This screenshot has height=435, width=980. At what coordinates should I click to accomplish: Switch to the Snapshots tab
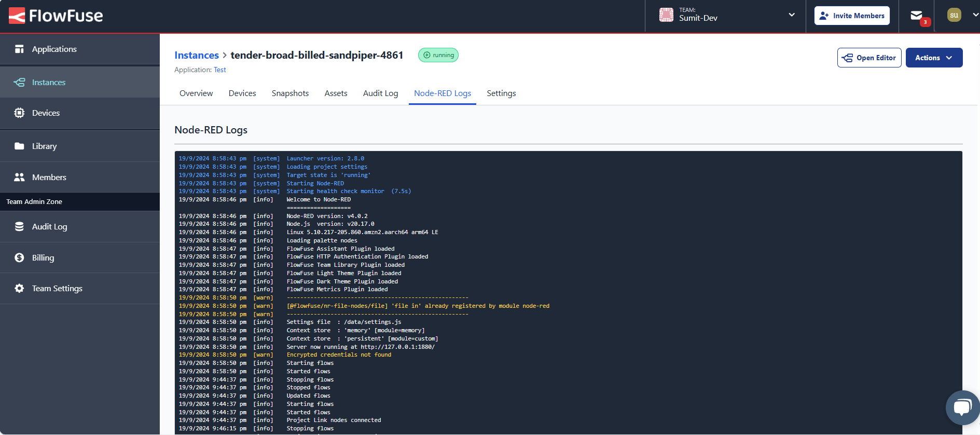pyautogui.click(x=290, y=93)
